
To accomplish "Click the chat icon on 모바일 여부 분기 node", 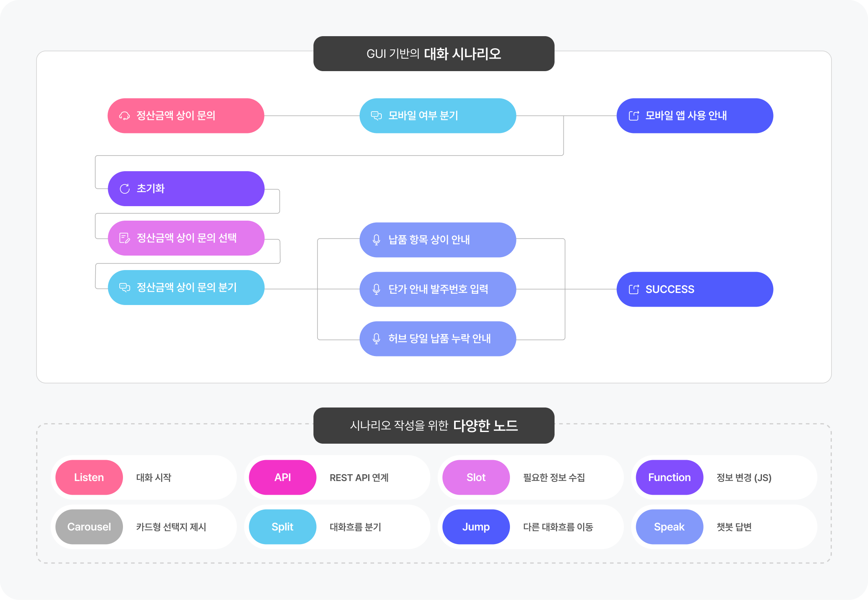I will (x=376, y=116).
